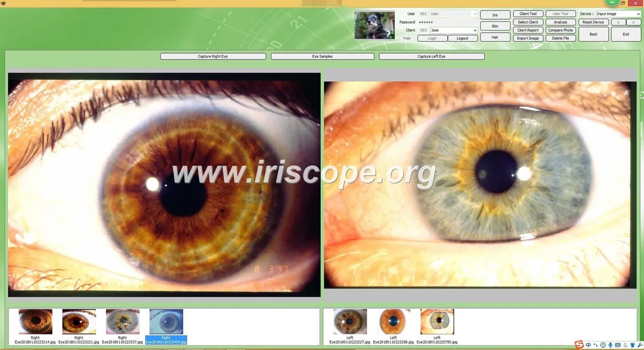Image resolution: width=644 pixels, height=350 pixels.
Task: Toggle the punctuation mode icon in IME bar
Action: click(595, 345)
